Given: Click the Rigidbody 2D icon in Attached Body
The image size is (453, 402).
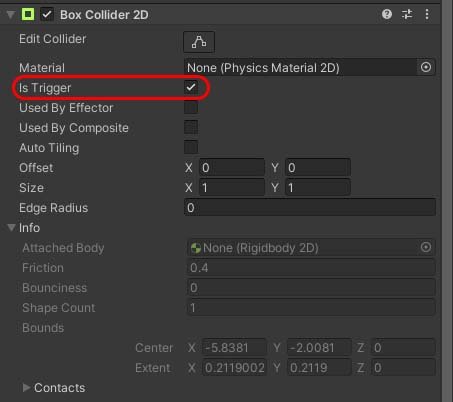Looking at the screenshot, I should pyautogui.click(x=196, y=248).
